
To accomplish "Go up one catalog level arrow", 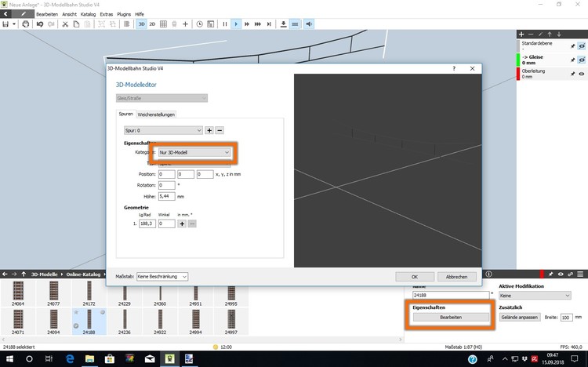I will tap(24, 274).
